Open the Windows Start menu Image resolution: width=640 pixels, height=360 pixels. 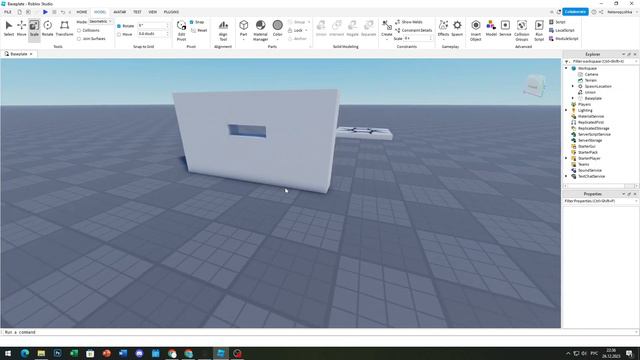[8, 353]
